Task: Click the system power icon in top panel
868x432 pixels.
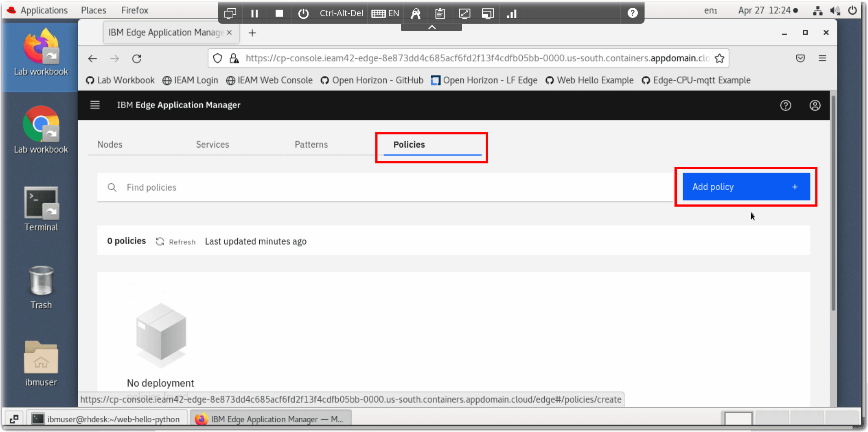Action: pos(852,11)
